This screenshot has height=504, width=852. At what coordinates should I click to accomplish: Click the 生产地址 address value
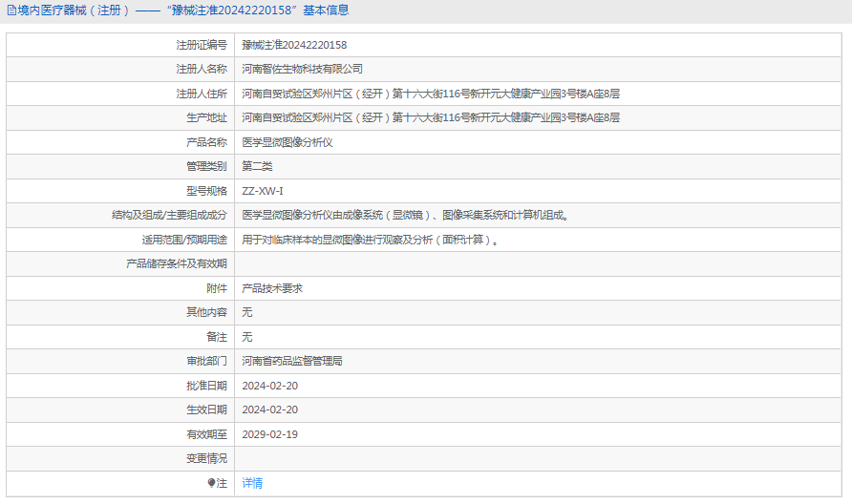[431, 117]
